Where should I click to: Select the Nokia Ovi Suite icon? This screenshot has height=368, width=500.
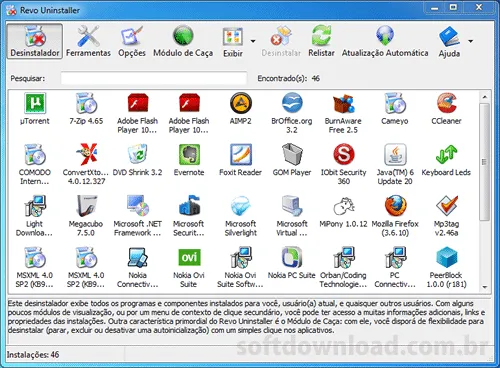189,257
